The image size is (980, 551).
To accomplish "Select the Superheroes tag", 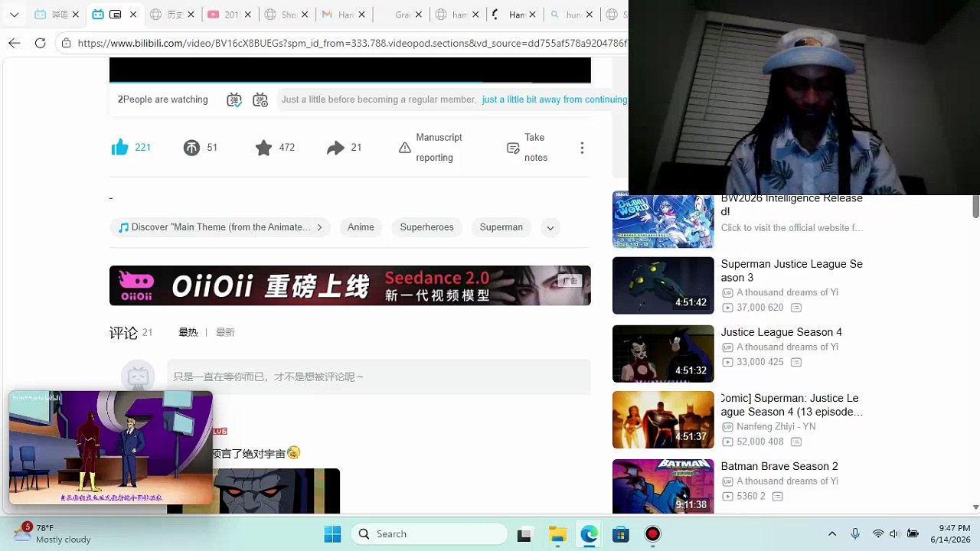I will [426, 227].
